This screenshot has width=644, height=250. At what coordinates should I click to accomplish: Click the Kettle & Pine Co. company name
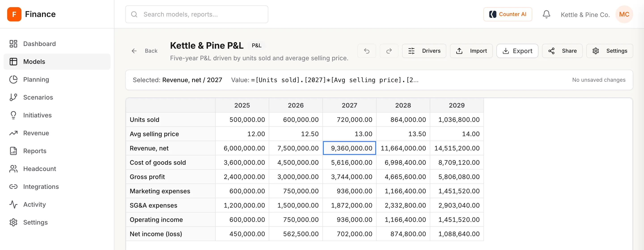pos(585,15)
